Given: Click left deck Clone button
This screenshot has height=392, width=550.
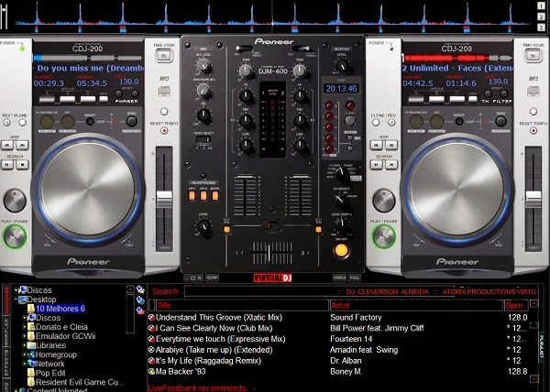Looking at the screenshot, I should pos(22,122).
